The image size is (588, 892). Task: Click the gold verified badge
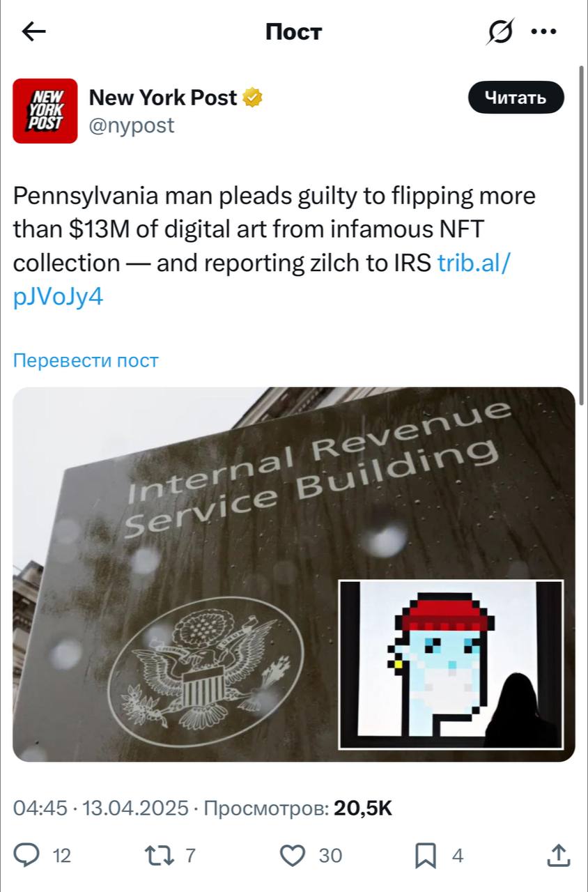(x=252, y=98)
